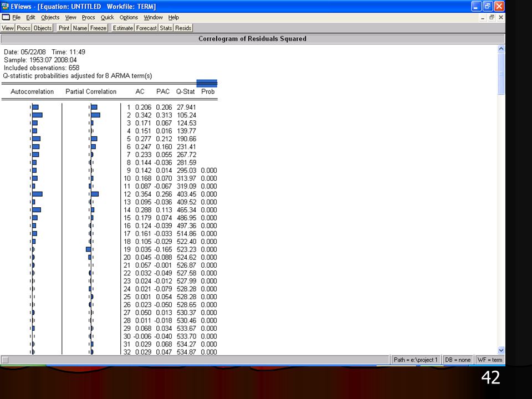Click the vertical scrollbar up arrow
The image size is (532, 399).
[x=501, y=49]
